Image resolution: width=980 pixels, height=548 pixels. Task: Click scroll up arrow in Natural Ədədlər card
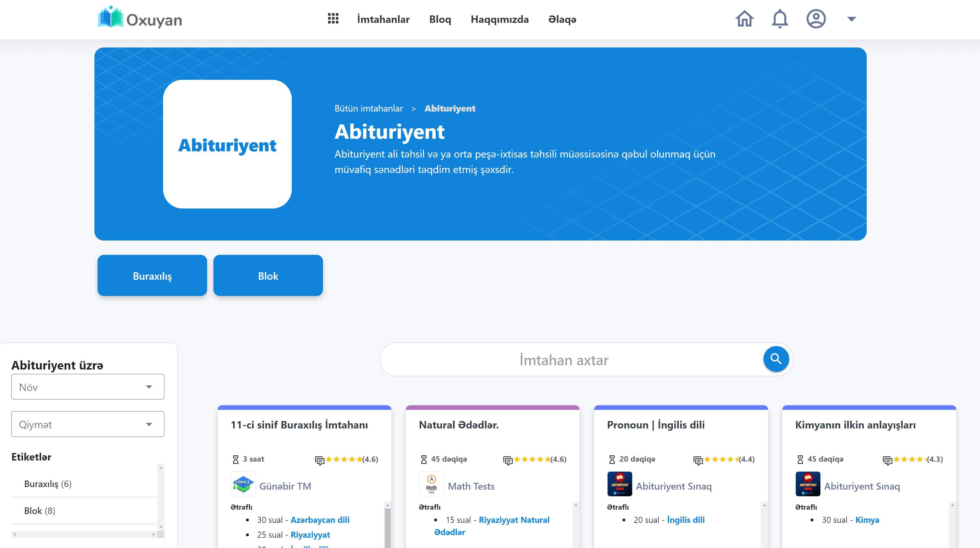tap(576, 505)
